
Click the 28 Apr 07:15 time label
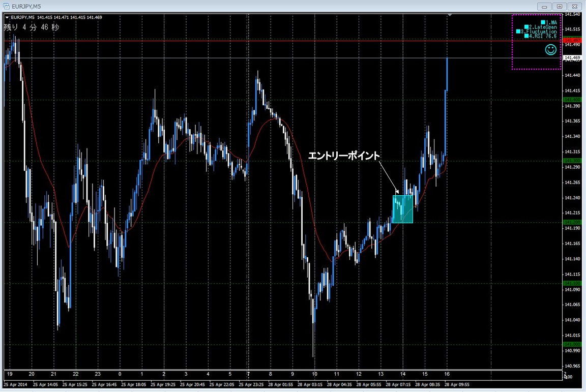[398, 384]
